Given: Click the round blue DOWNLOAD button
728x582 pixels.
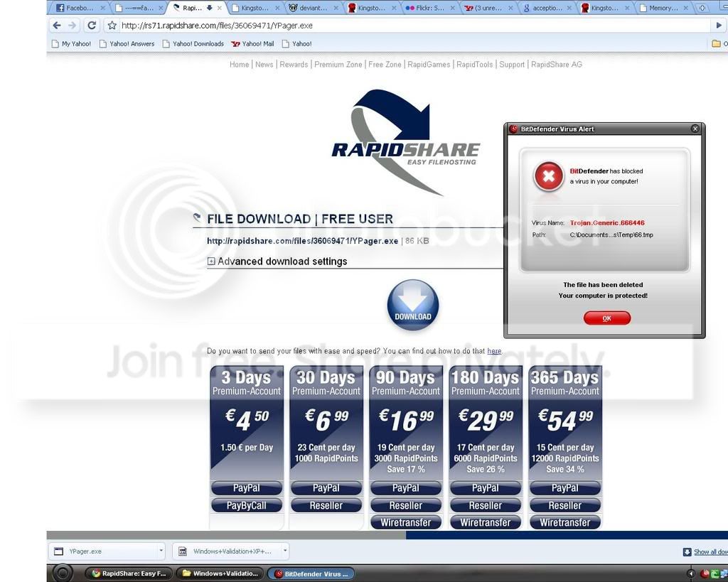Looking at the screenshot, I should [413, 305].
